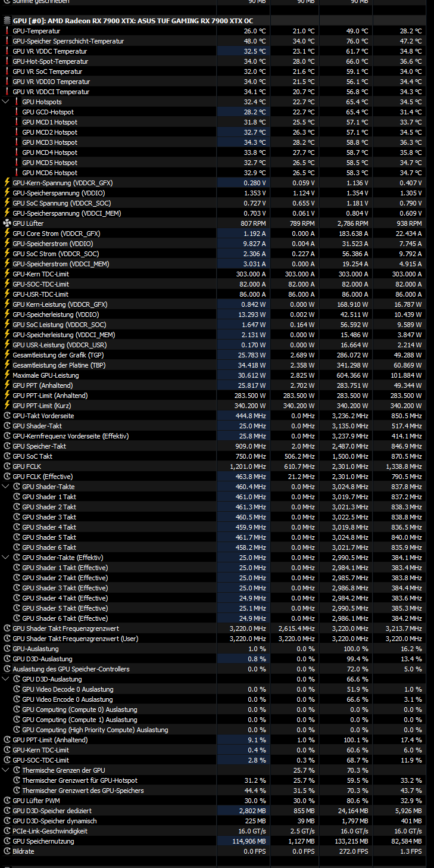Collapse the GPU Hotspots group
Image resolution: width=434 pixels, height=868 pixels.
6,101
